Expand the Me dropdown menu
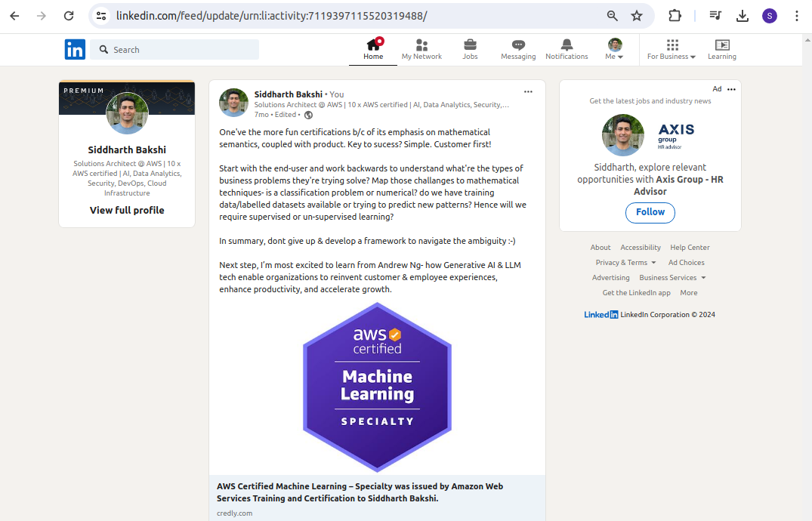This screenshot has height=521, width=812. [615, 50]
